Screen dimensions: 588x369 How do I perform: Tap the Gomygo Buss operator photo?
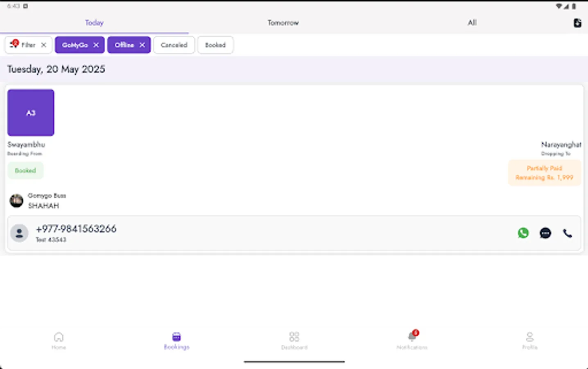[x=16, y=200]
